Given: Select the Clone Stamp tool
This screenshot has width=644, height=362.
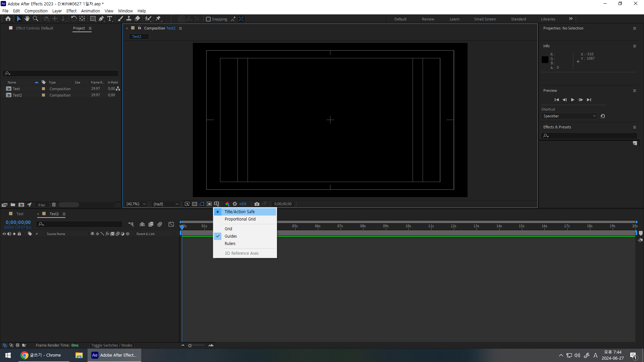Looking at the screenshot, I should pyautogui.click(x=129, y=19).
